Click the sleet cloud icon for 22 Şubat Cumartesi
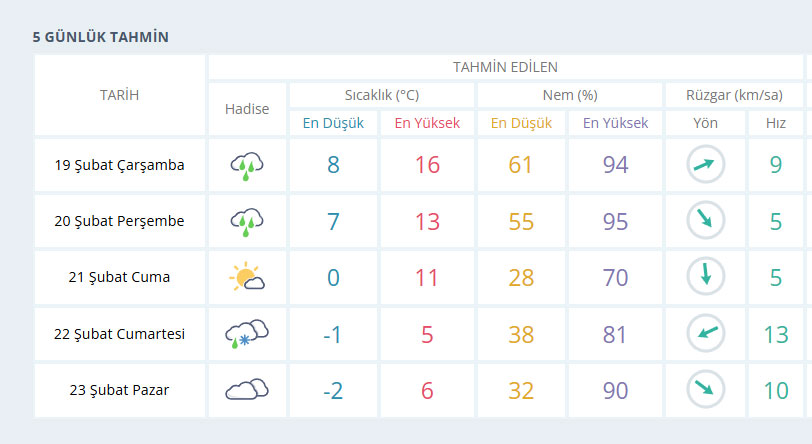The width and height of the screenshot is (812, 444). (x=247, y=334)
